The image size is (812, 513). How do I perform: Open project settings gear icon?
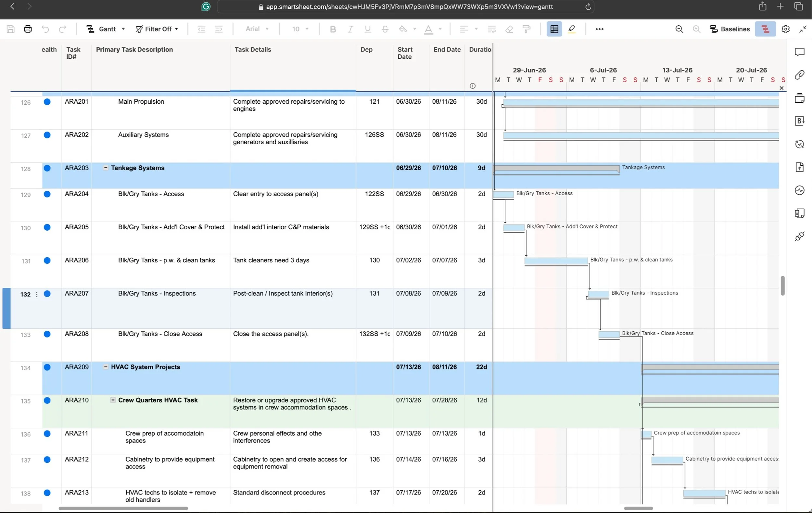785,29
